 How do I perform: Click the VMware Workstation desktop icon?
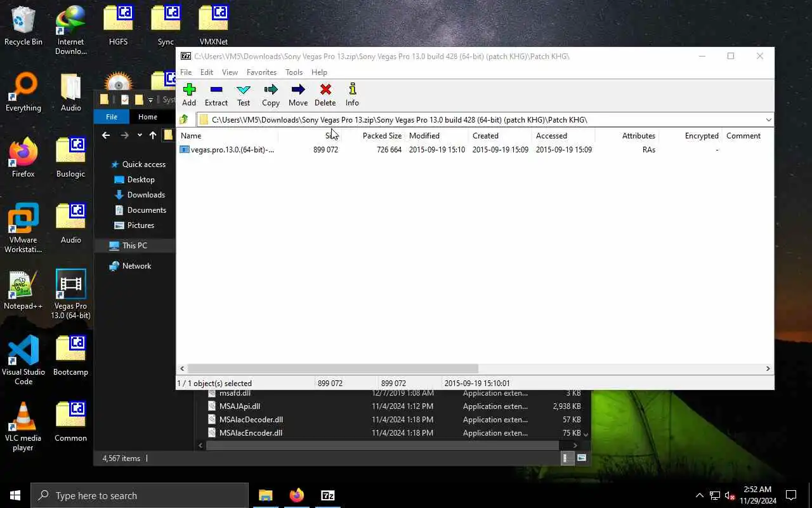[23, 229]
